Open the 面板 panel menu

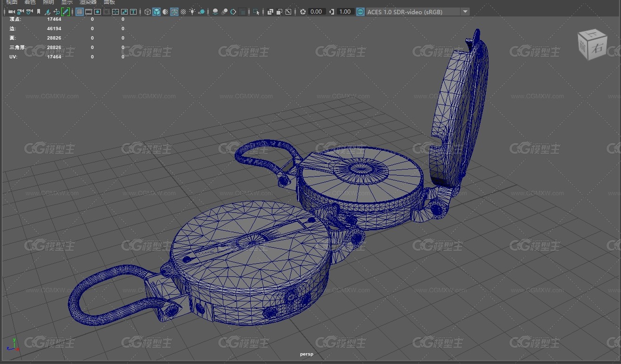pyautogui.click(x=109, y=2)
